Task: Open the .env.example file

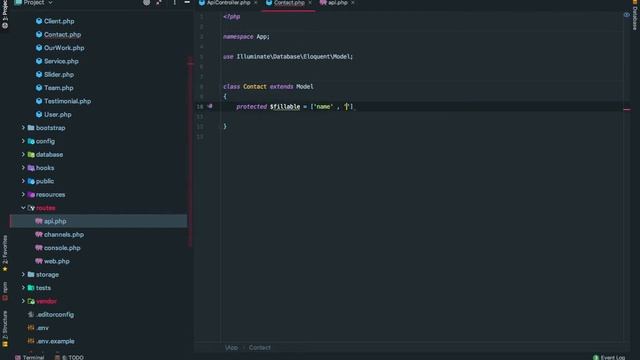Action: click(x=55, y=341)
